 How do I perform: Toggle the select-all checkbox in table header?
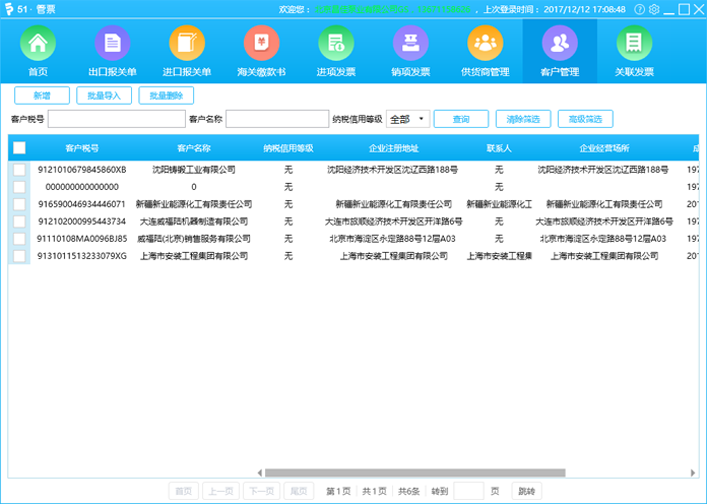(x=20, y=148)
